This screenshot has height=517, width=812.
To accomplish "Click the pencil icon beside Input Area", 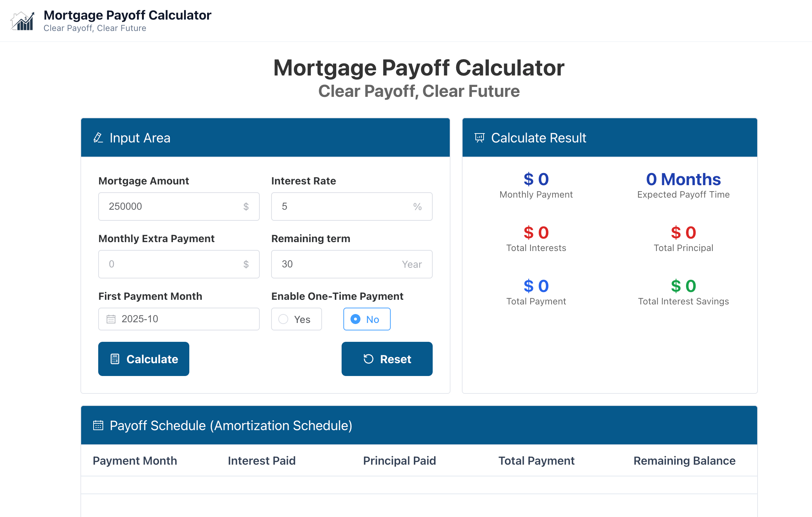I will pyautogui.click(x=98, y=138).
